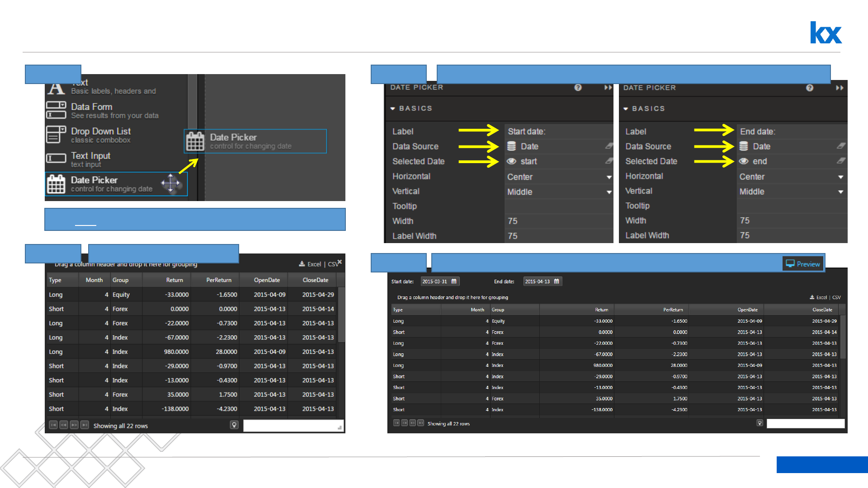Click CloseDate column header in preview table
This screenshot has width=868, height=488.
coord(822,310)
